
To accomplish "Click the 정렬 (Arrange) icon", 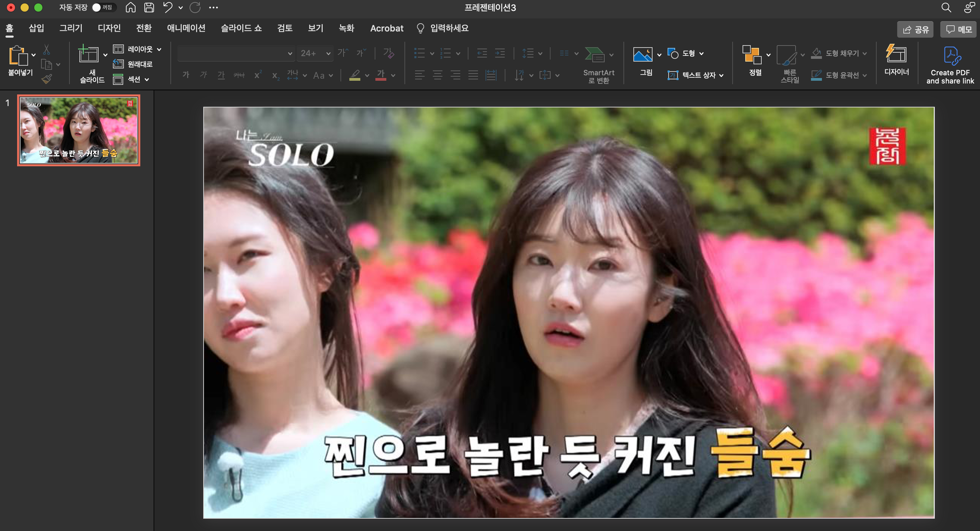I will click(752, 54).
